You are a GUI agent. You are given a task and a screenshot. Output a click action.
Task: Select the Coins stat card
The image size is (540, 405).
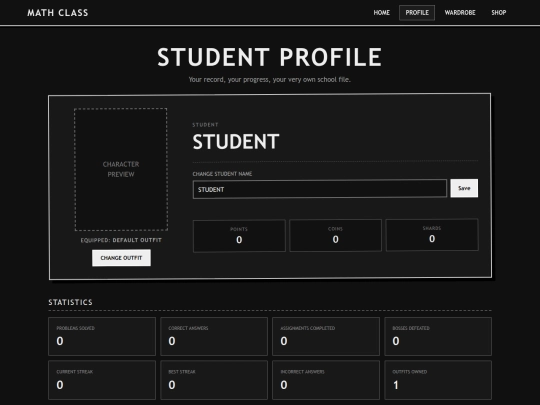[335, 236]
